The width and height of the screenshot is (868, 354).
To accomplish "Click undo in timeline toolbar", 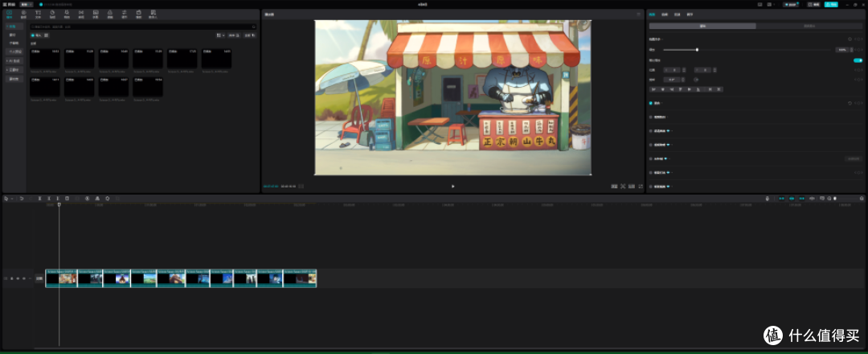I will (22, 199).
